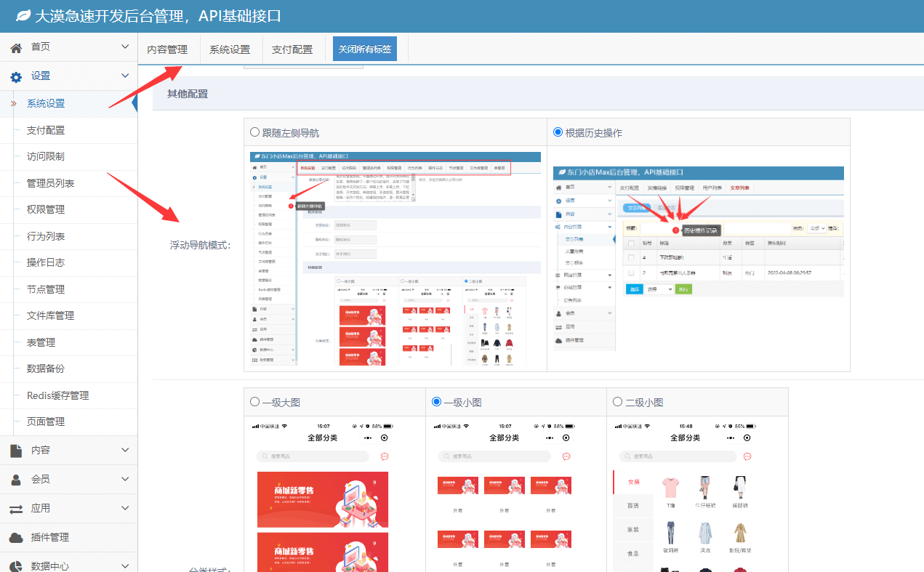Expand the 应用 menu chevron
The height and width of the screenshot is (572, 924).
(125, 509)
